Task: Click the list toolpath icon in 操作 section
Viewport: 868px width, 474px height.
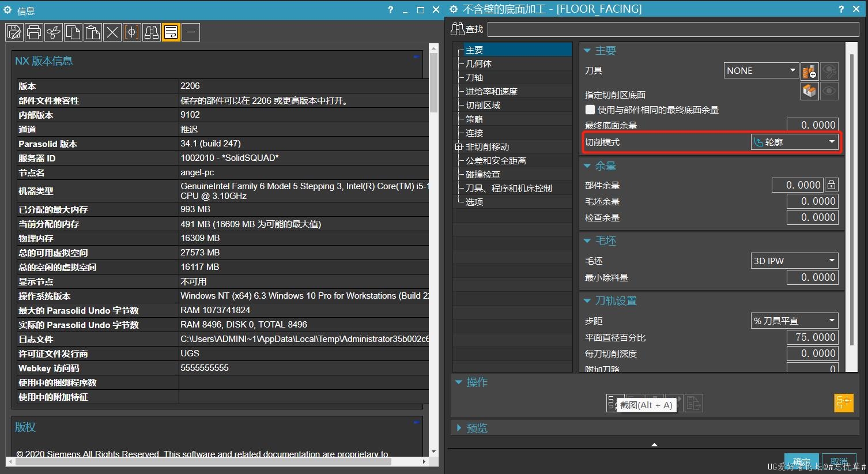Action: [x=693, y=402]
